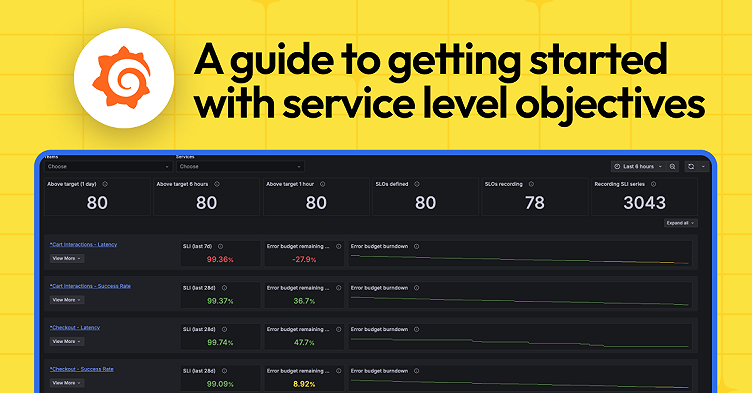
Task: Click Error budget burndown info icon, Checkout - Latency row
Action: point(416,329)
